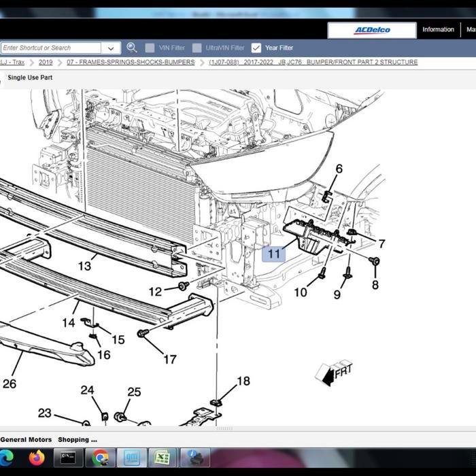The height and width of the screenshot is (476, 476).
Task: Go to the Trax breadcrumb link
Action: 12,63
